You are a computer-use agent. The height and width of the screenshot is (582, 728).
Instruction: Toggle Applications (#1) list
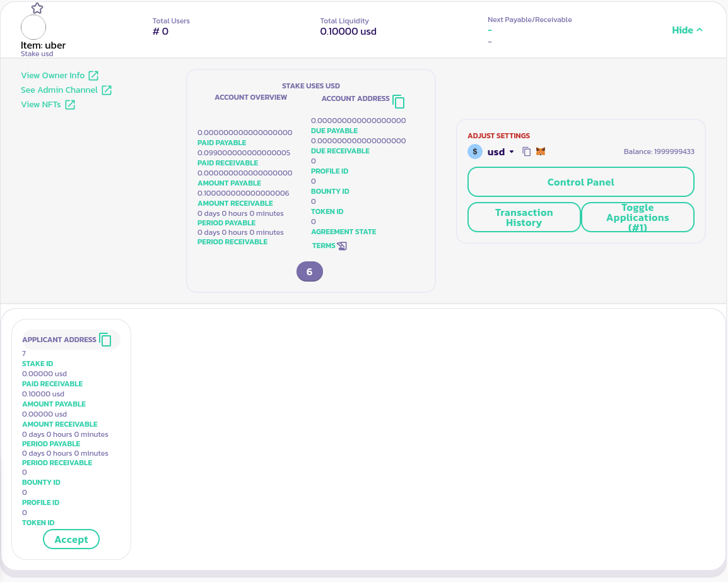(x=637, y=217)
